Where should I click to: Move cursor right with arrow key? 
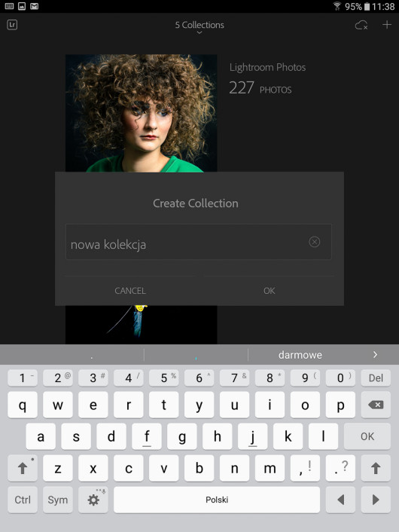[376, 500]
